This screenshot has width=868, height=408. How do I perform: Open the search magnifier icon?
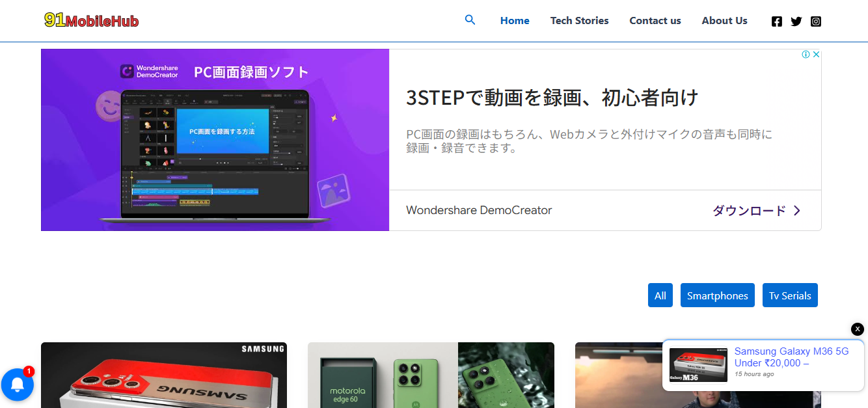[x=470, y=20]
